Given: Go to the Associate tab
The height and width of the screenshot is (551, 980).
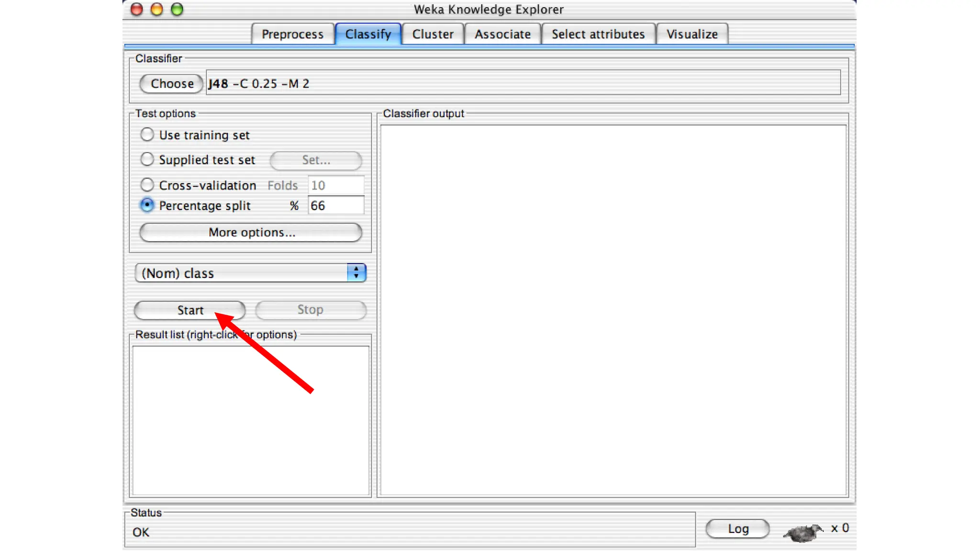Looking at the screenshot, I should pyautogui.click(x=502, y=34).
